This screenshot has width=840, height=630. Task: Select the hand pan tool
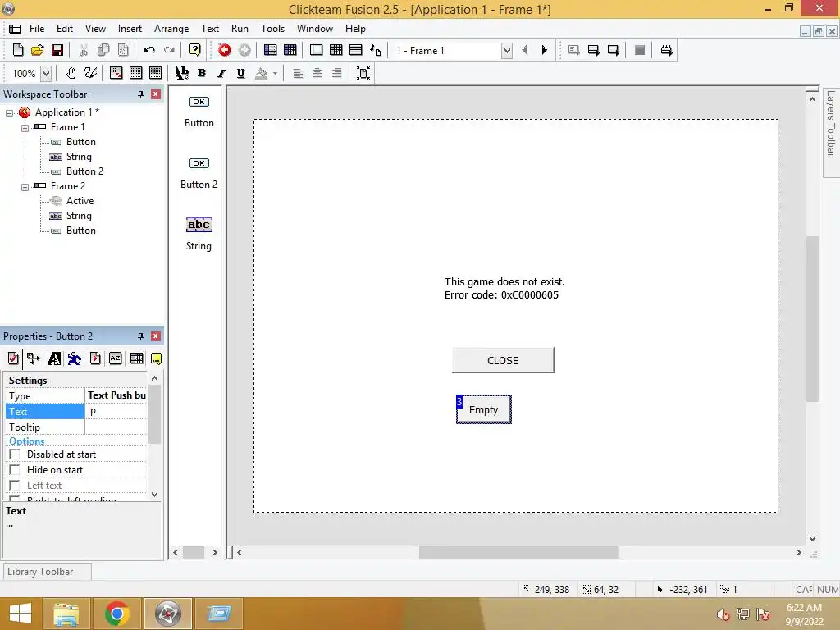[71, 73]
